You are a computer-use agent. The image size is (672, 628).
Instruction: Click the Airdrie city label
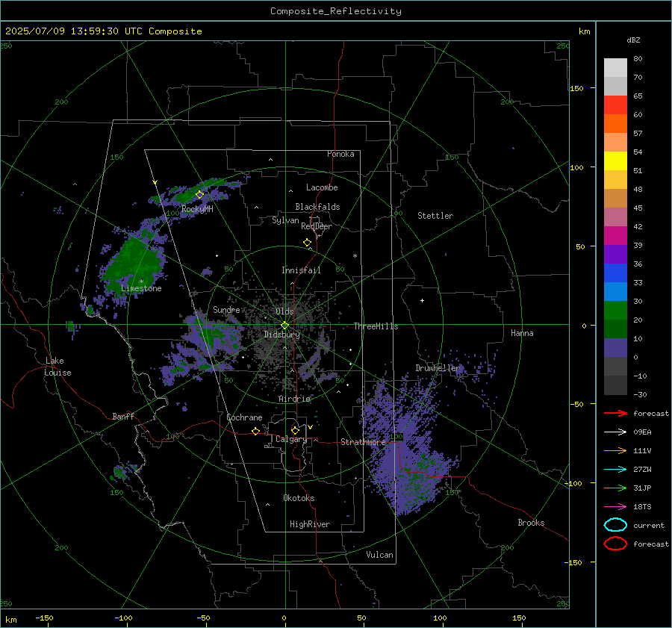pyautogui.click(x=294, y=399)
